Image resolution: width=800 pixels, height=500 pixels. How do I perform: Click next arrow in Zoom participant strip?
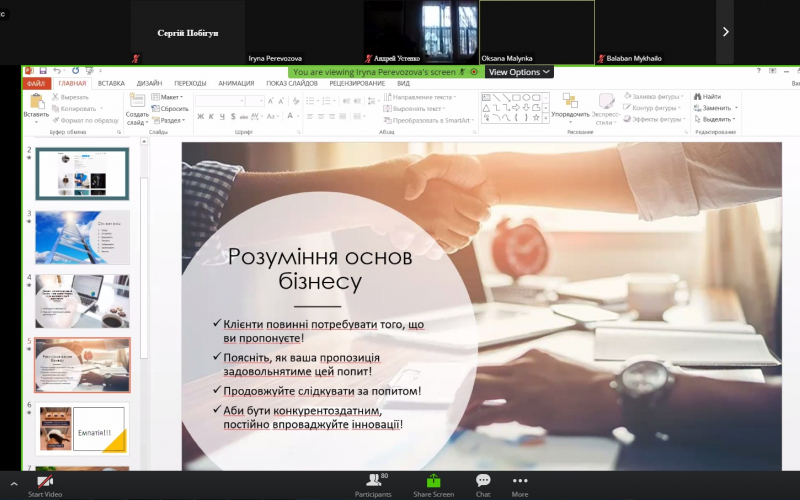pyautogui.click(x=725, y=32)
